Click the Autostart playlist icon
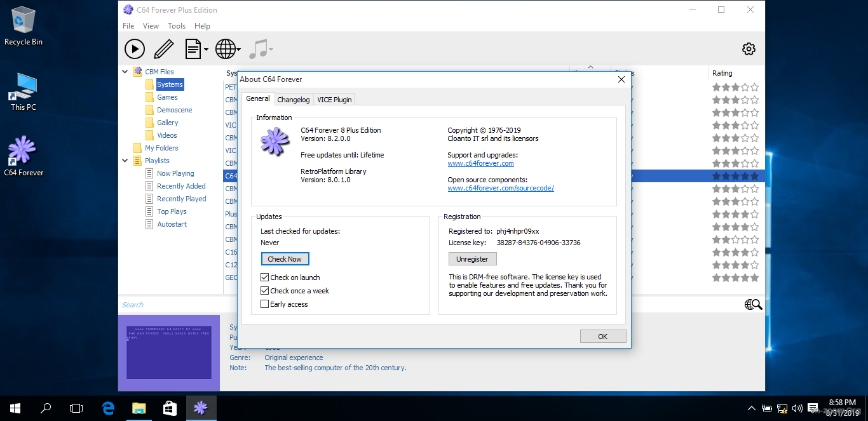The height and width of the screenshot is (421, 868). [x=149, y=224]
